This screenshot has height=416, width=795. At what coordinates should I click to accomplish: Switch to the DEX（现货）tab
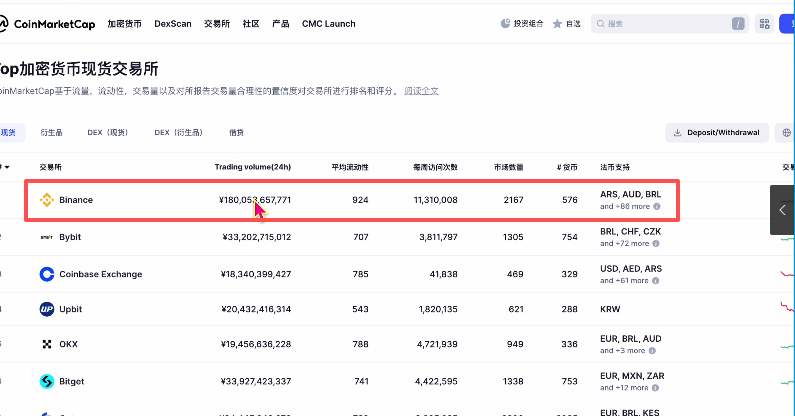[107, 132]
